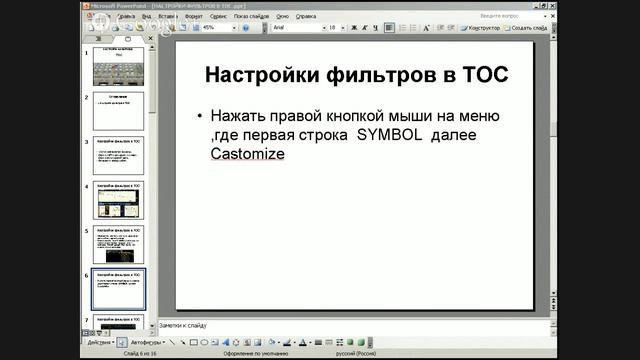
Task: Click the misspelled word Castomize on slide
Action: tap(247, 154)
